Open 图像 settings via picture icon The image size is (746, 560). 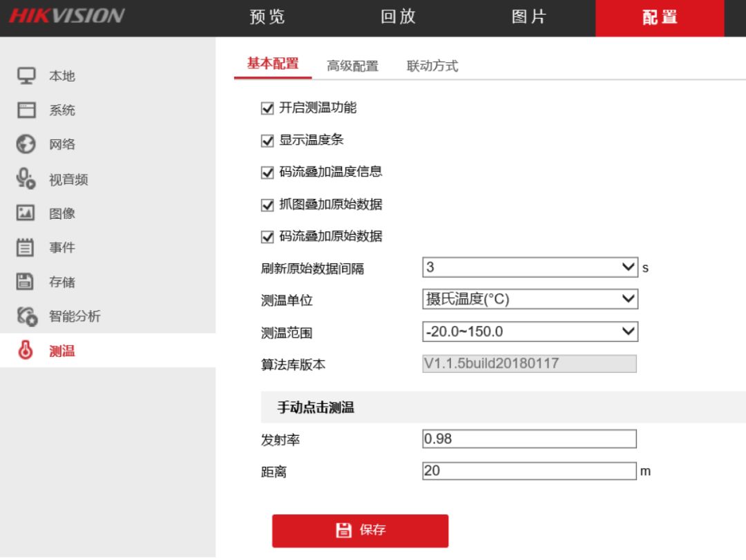(x=26, y=213)
